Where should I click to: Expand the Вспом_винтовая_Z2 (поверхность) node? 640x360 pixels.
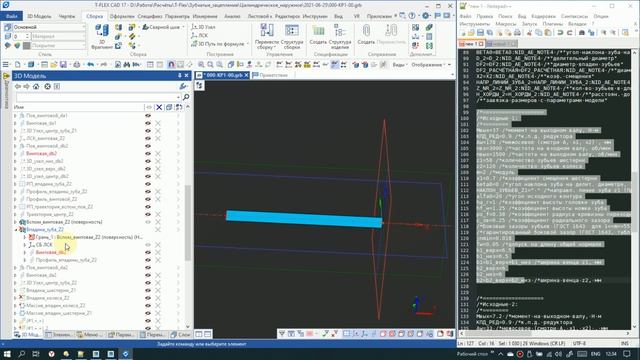tap(16, 222)
